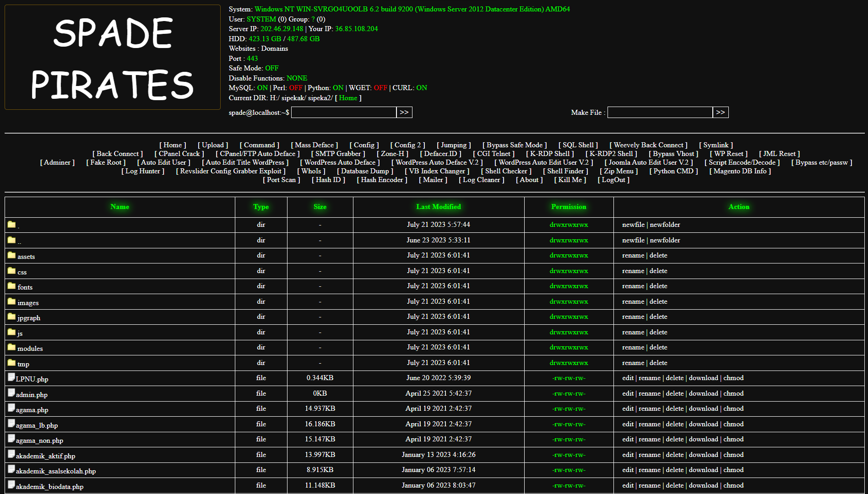Focus the spade@localhost command input field
The image size is (868, 494).
click(344, 113)
